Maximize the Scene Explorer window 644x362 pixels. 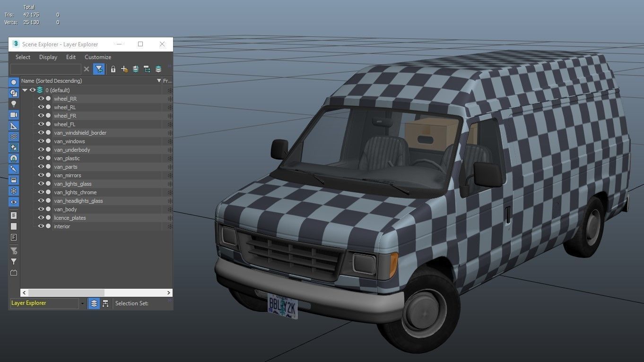click(x=140, y=44)
